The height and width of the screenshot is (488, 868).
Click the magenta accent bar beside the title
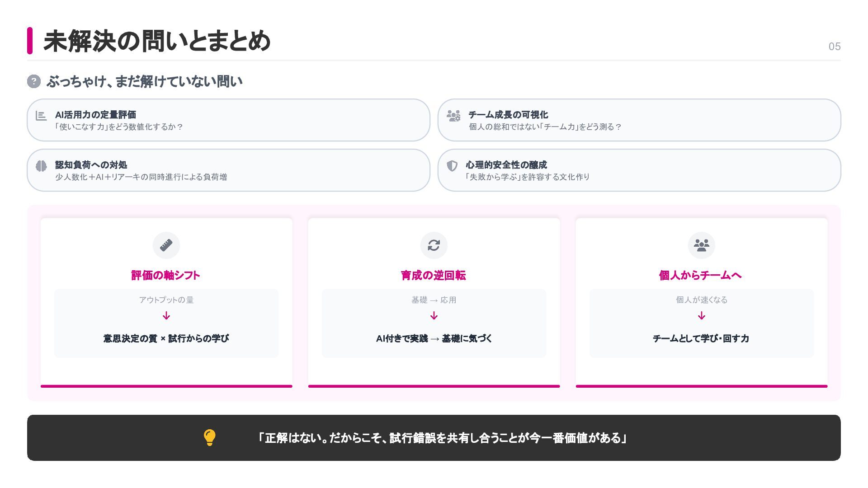30,41
